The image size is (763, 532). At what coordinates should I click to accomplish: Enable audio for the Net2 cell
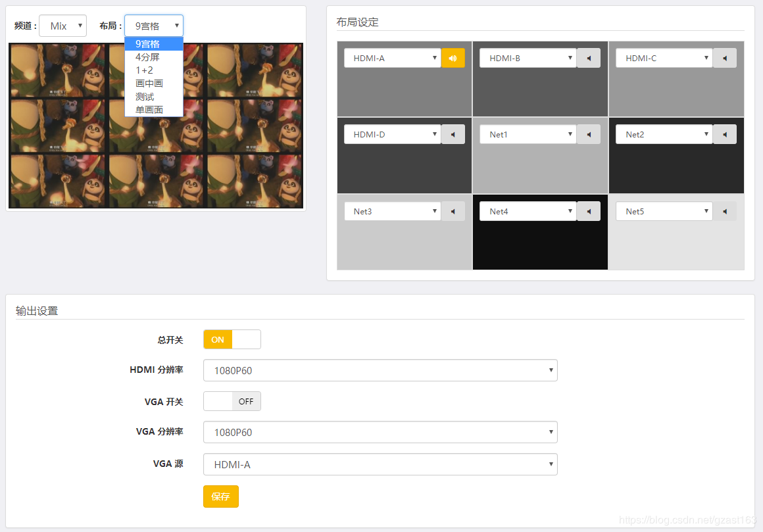[725, 134]
